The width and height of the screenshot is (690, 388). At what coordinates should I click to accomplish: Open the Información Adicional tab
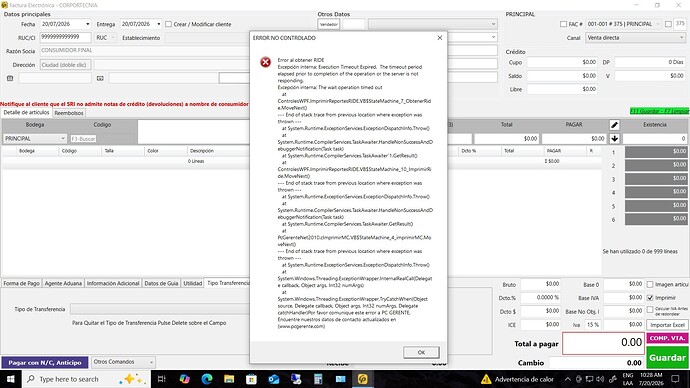(x=113, y=283)
